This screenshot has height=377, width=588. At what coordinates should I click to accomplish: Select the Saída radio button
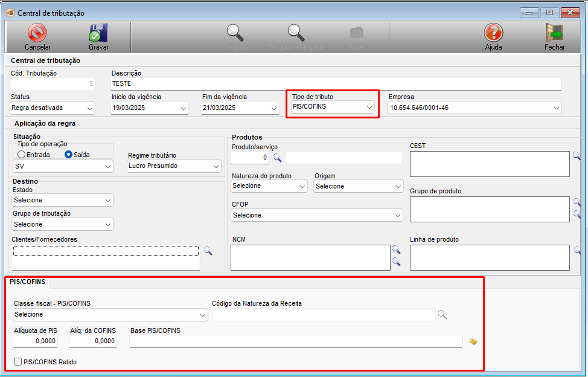point(69,155)
